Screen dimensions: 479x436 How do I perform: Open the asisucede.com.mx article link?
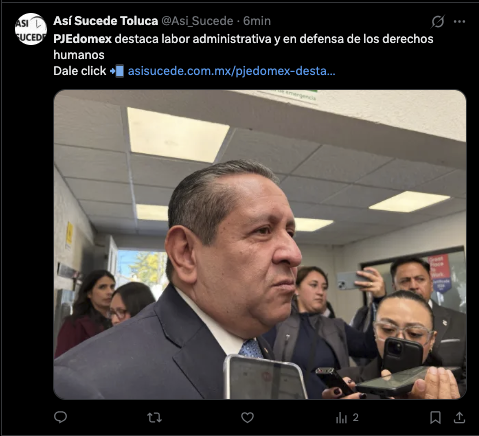tap(231, 71)
